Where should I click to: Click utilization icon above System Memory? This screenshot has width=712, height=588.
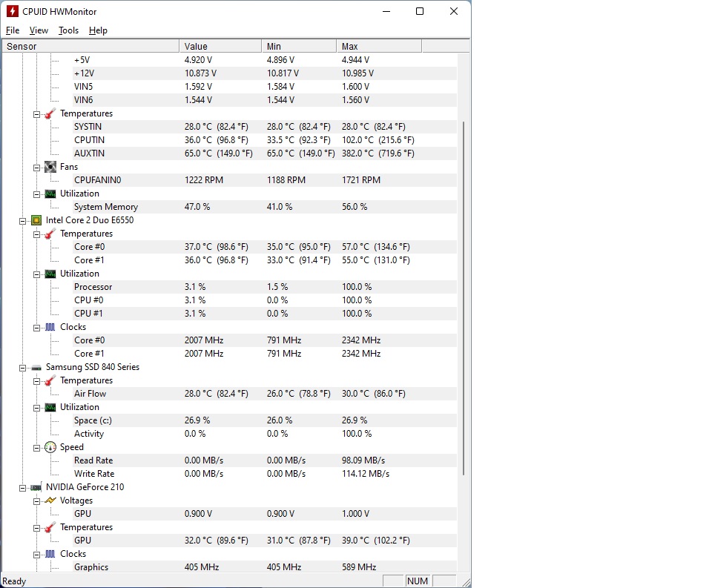click(50, 194)
